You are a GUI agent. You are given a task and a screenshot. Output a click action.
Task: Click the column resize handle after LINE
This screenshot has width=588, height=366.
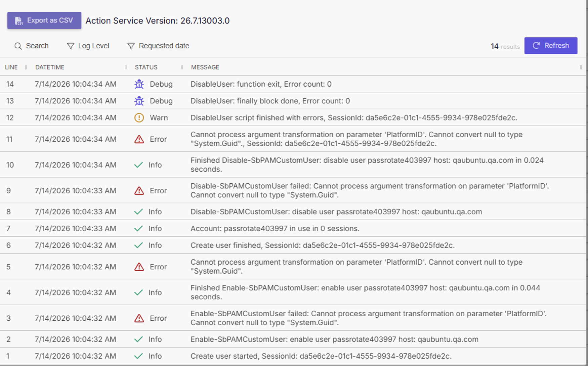coord(26,67)
